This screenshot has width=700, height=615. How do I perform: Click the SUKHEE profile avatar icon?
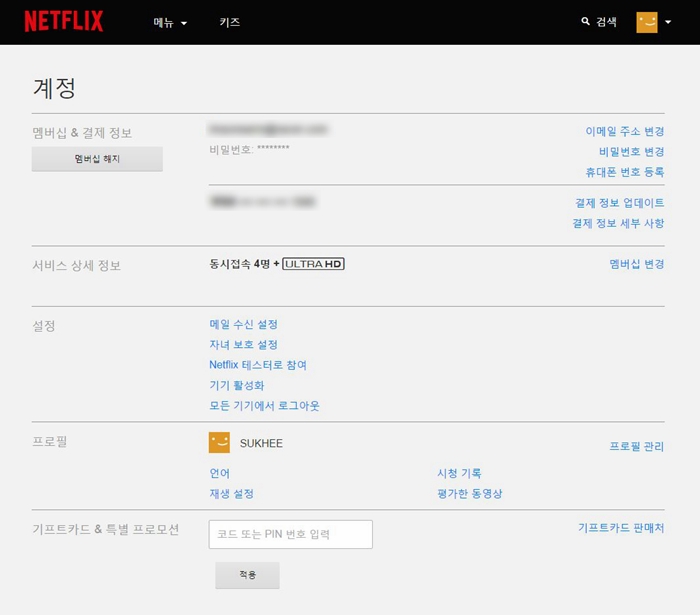[219, 443]
